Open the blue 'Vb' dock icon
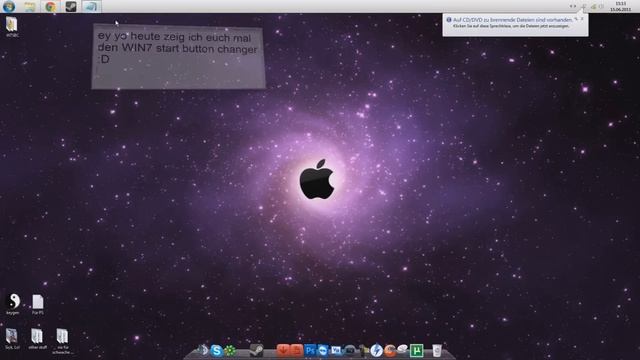 click(336, 350)
